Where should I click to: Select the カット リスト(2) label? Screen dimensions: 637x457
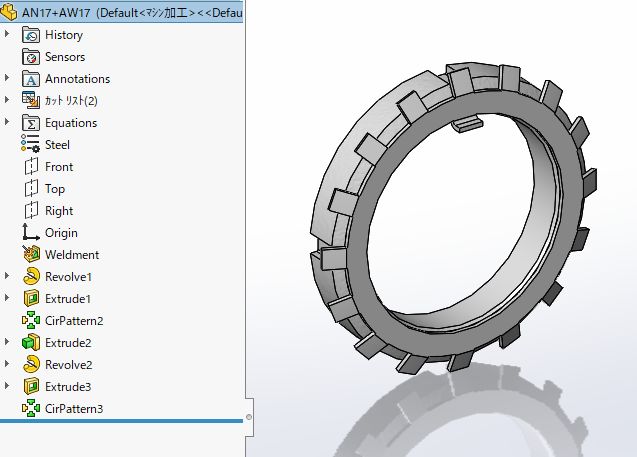pos(71,101)
